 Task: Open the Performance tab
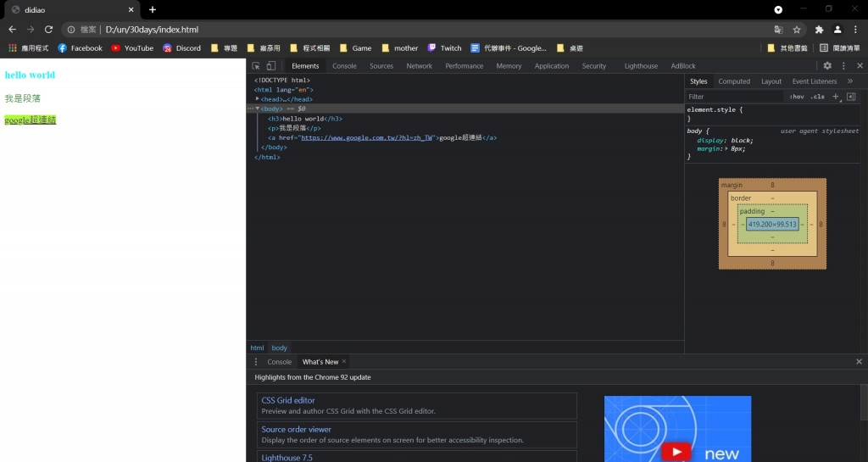pos(464,66)
